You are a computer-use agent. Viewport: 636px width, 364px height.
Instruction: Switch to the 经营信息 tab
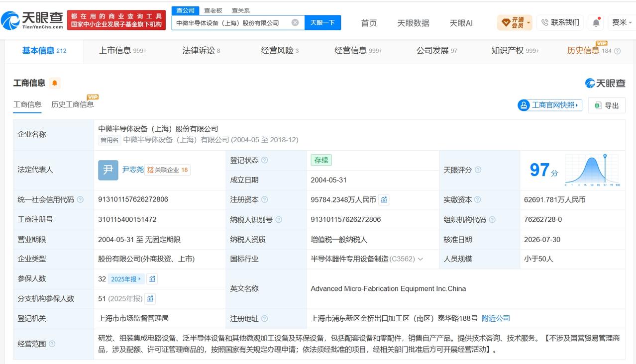[x=358, y=51]
